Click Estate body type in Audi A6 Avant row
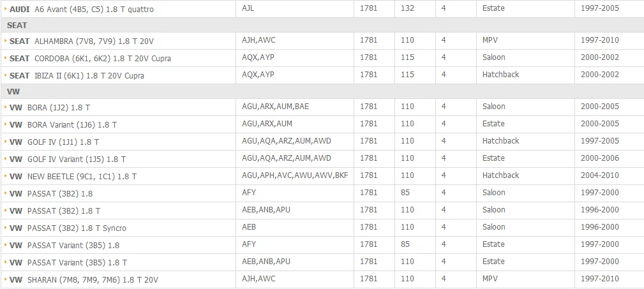This screenshot has height=289, width=644. coord(493,8)
